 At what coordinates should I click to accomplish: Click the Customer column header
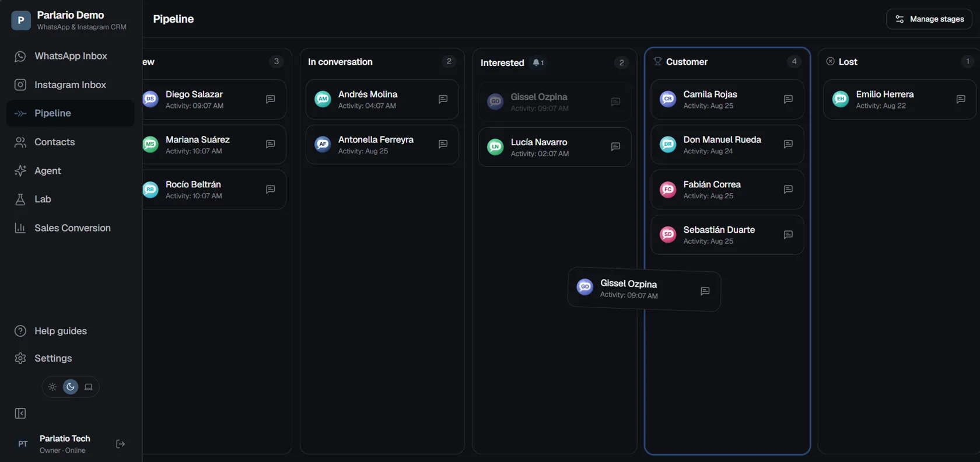tap(687, 62)
